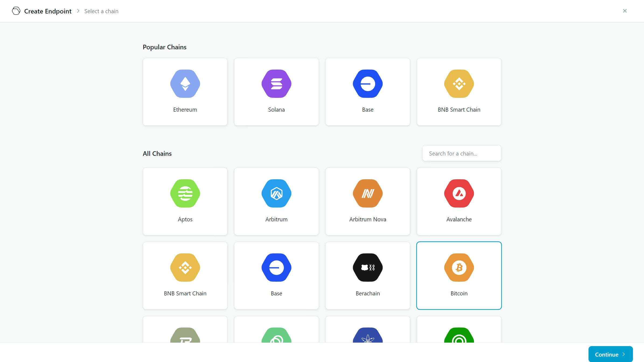The width and height of the screenshot is (644, 362).
Task: Select the Arbitrum Nova chain icon
Action: coord(368,193)
